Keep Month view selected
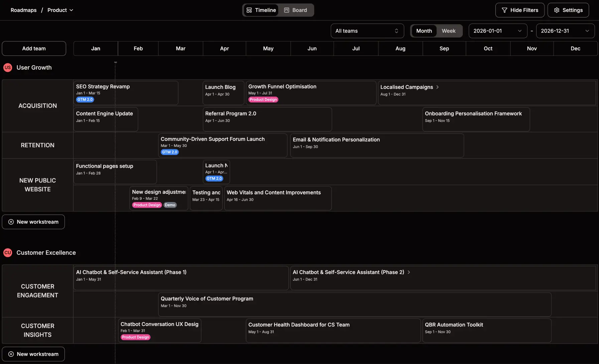Image resolution: width=599 pixels, height=364 pixels. [x=424, y=31]
